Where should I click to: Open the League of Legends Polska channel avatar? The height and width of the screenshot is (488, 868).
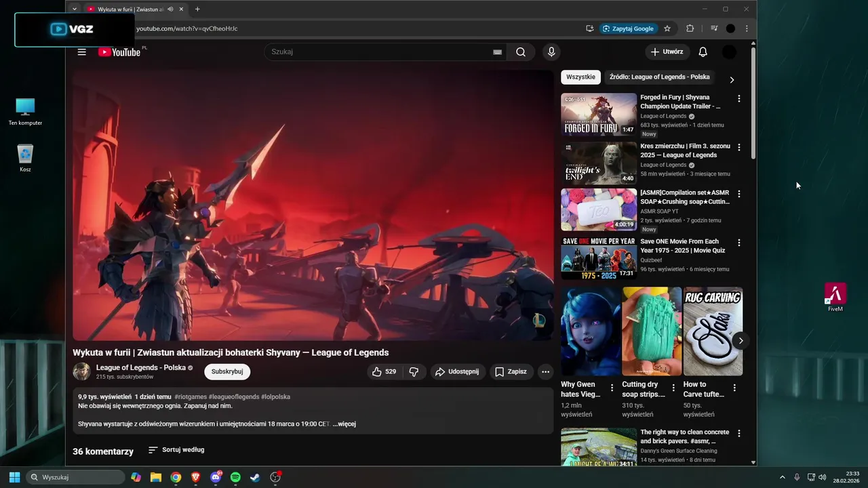(x=81, y=371)
